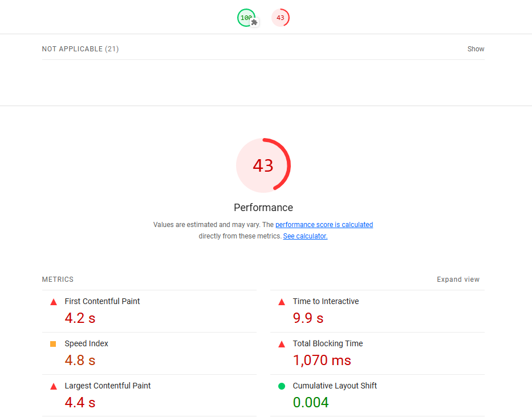Expand the First Contentful Paint metric label

pos(102,301)
